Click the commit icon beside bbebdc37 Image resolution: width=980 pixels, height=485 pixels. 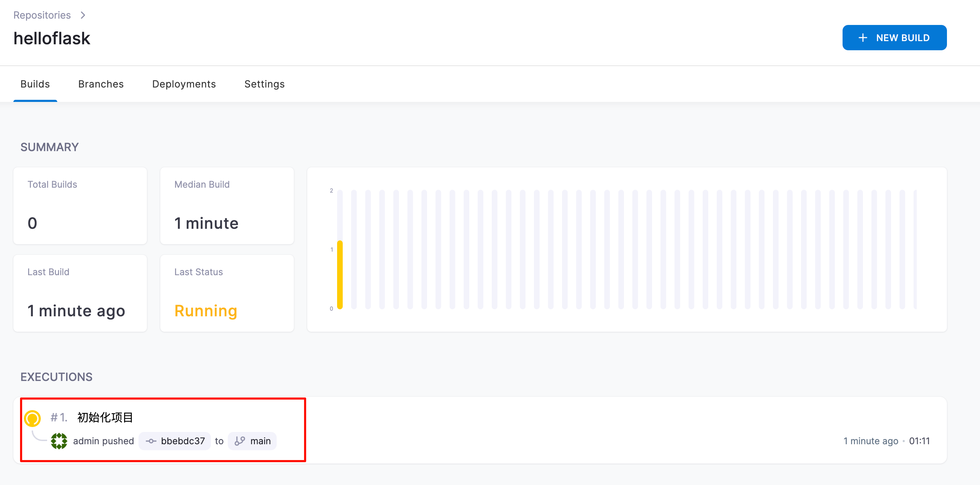coord(151,441)
